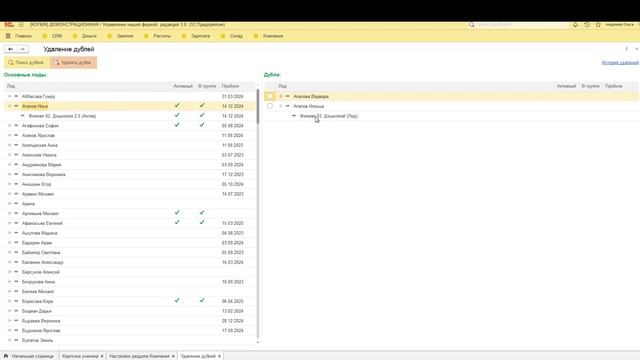Click В группе header in duplicates table
Screen dimensions: 640x360
590,86
